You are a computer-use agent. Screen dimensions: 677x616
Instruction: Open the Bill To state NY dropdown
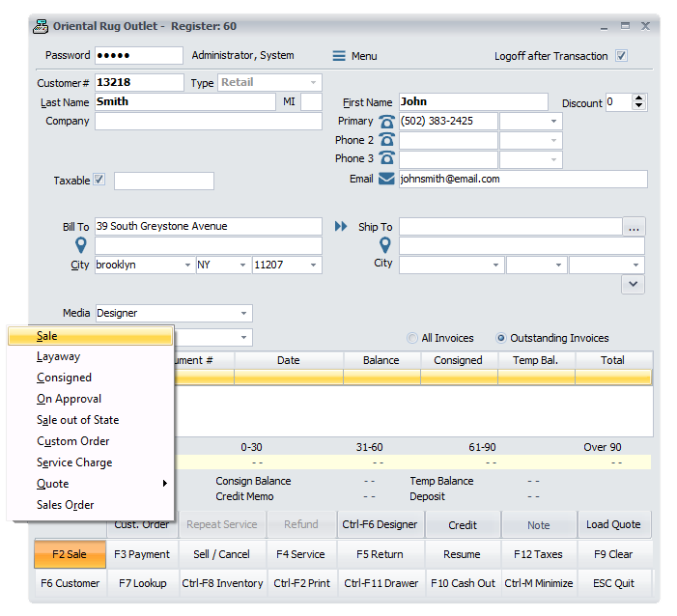pyautogui.click(x=242, y=265)
